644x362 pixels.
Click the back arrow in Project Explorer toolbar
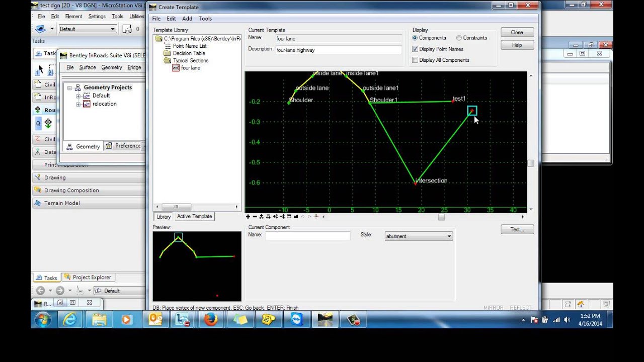click(41, 291)
